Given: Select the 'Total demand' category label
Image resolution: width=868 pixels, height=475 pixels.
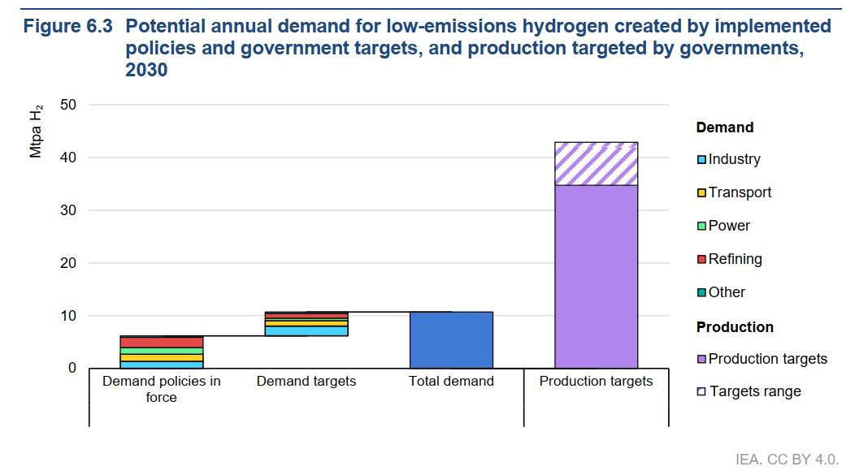Looking at the screenshot, I should pyautogui.click(x=451, y=381).
